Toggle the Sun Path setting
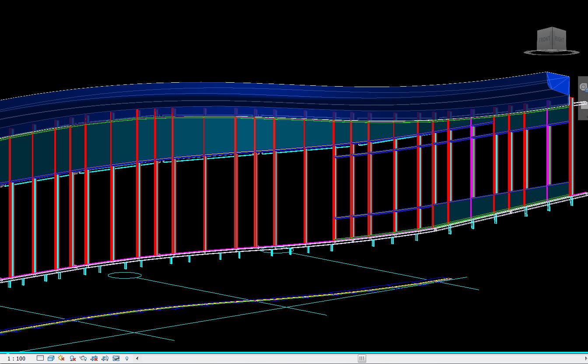 point(61,358)
